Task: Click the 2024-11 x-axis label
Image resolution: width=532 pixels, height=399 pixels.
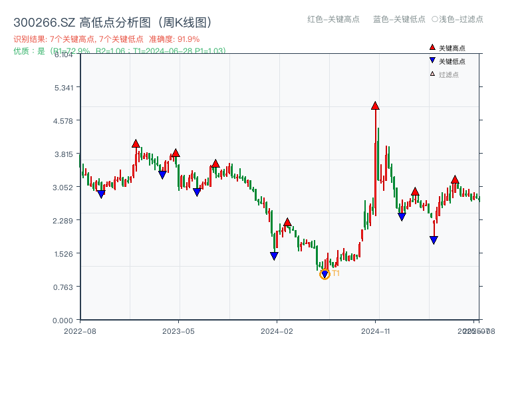Action: tap(375, 331)
